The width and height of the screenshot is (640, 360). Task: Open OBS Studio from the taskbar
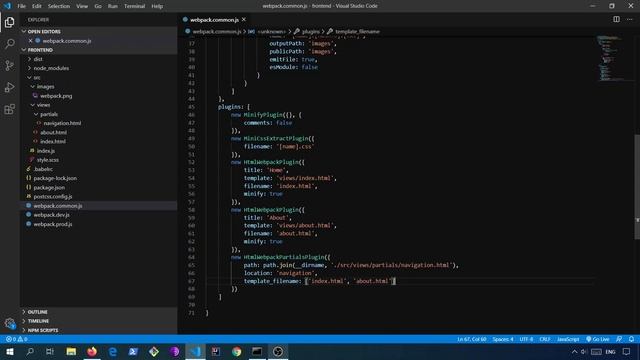click(x=278, y=351)
